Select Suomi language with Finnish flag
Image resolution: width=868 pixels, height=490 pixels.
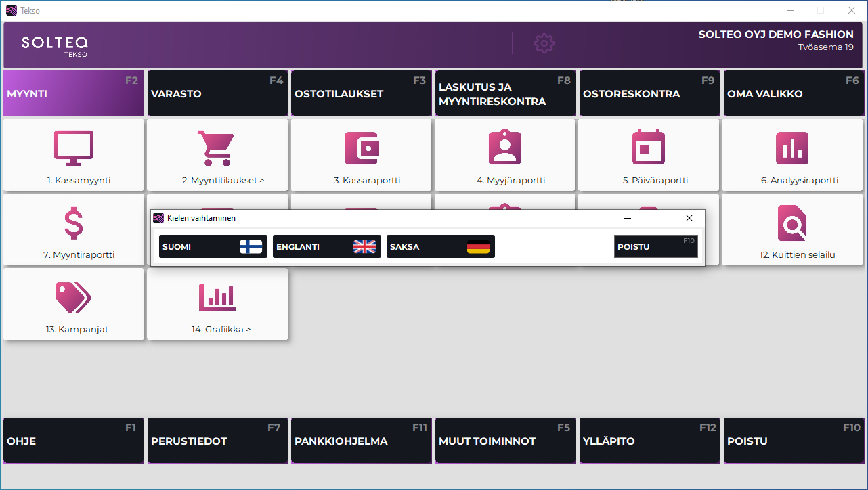click(x=213, y=247)
